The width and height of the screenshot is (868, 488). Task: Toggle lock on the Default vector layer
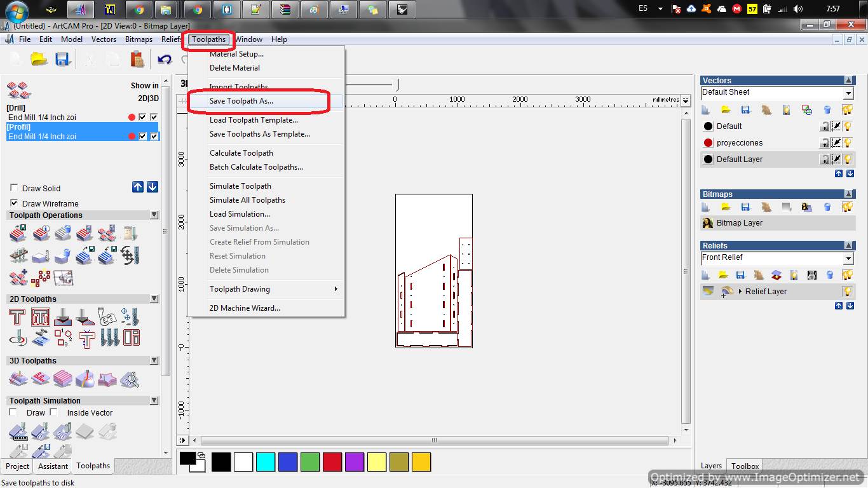click(825, 126)
